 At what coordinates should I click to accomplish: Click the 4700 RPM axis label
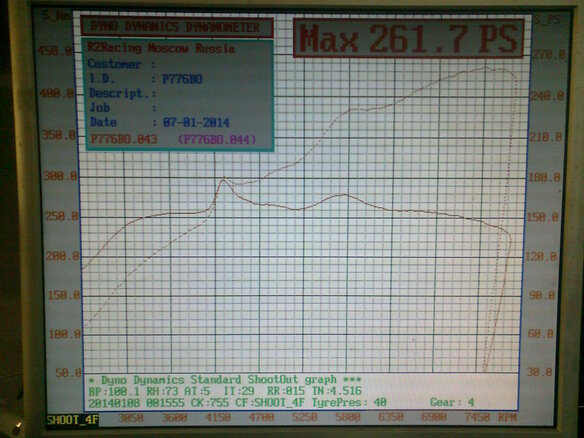pos(261,418)
